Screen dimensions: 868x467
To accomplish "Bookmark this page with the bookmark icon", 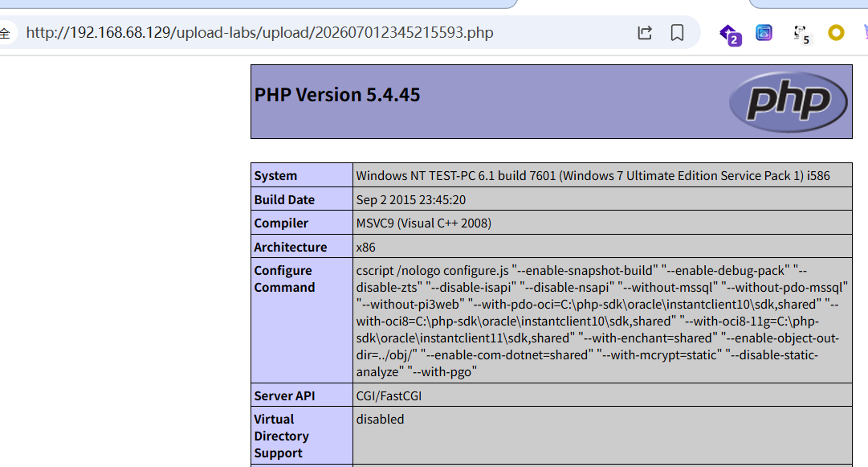I will tap(677, 33).
